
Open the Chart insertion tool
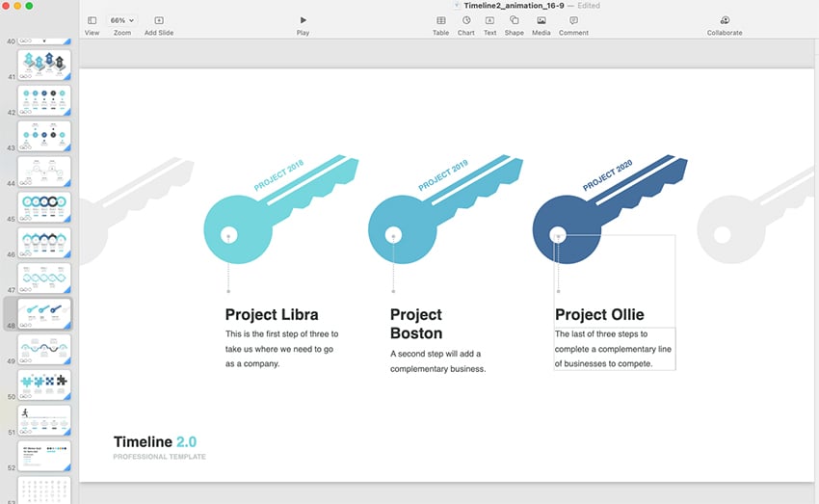(466, 20)
